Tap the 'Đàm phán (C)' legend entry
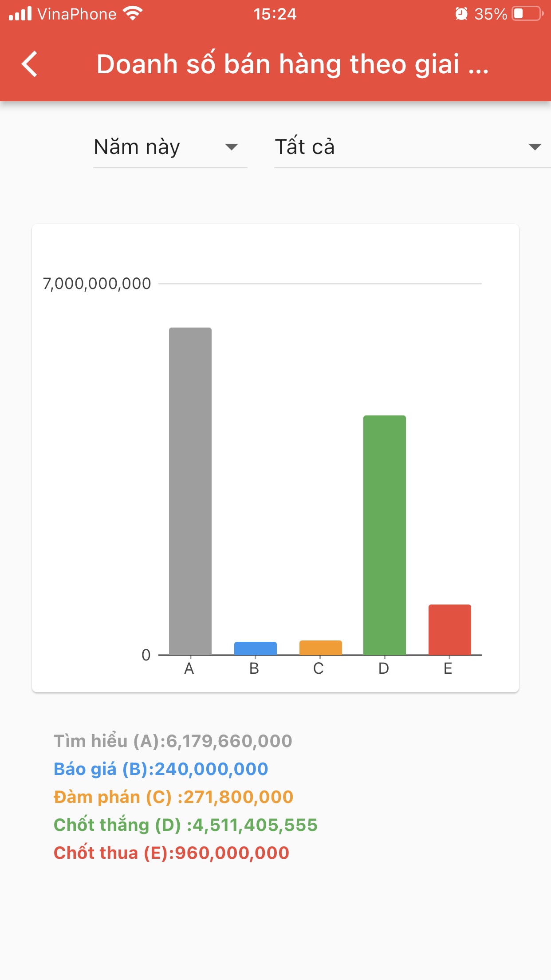 click(173, 797)
